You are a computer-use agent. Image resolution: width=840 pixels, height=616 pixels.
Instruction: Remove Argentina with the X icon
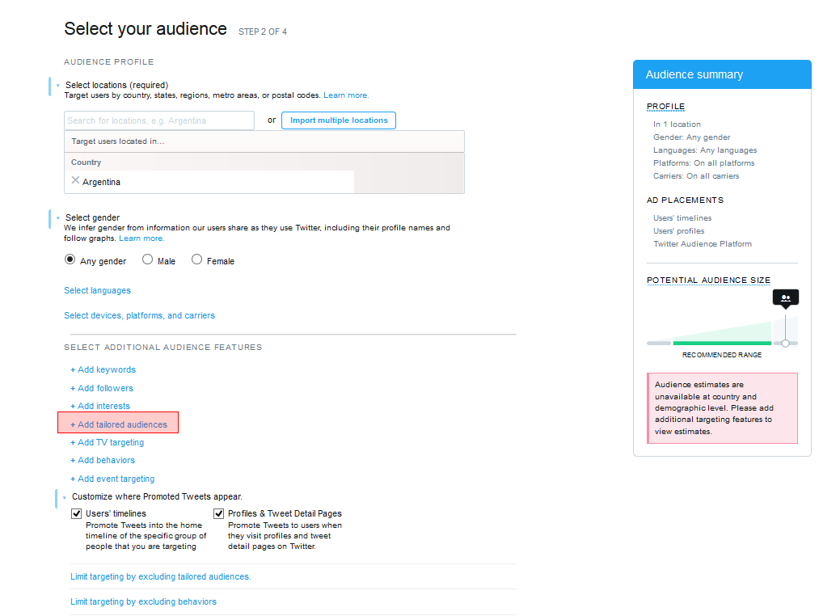pos(75,181)
